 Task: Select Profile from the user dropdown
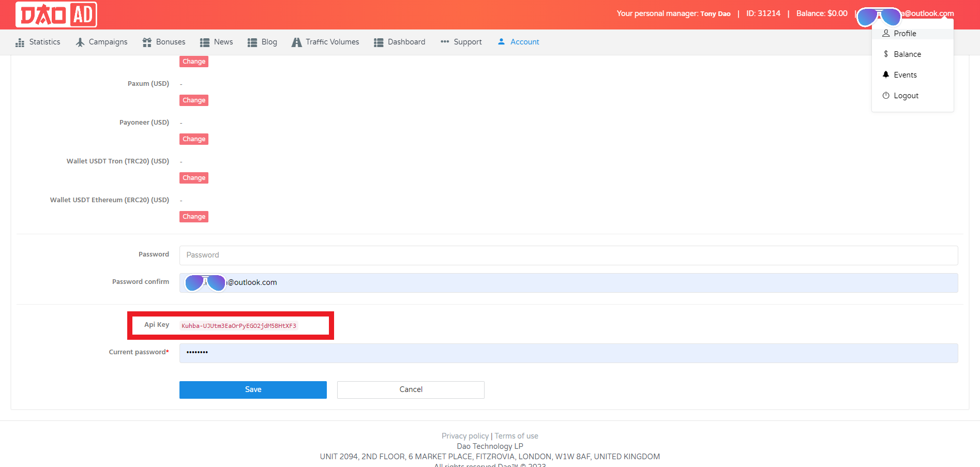point(904,34)
